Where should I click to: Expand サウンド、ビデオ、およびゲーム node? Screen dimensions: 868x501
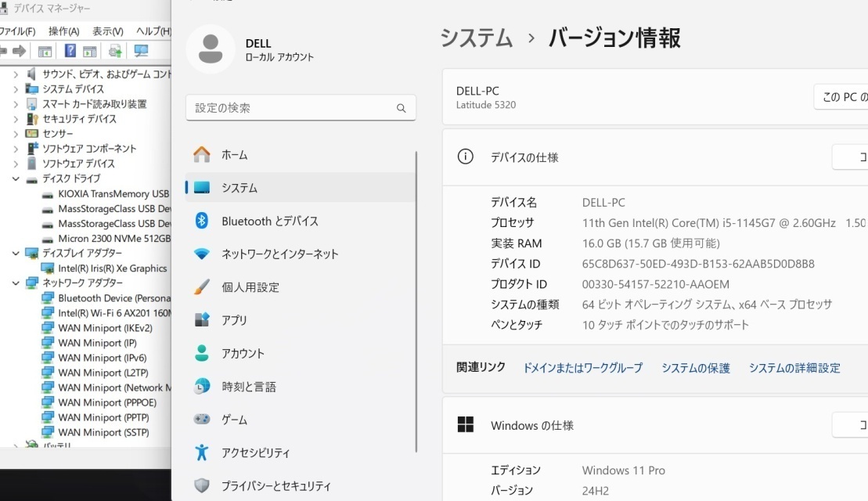(x=16, y=74)
